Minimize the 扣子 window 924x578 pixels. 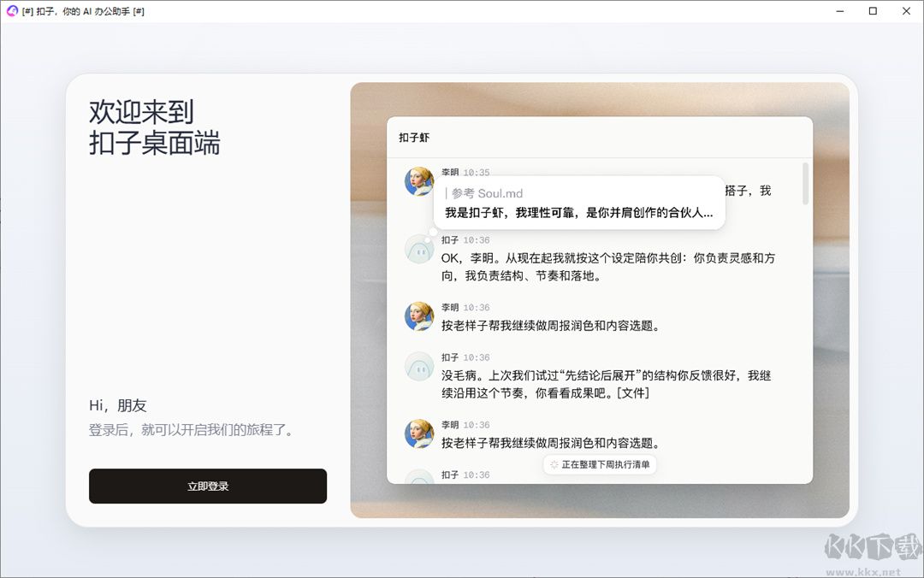pos(840,10)
